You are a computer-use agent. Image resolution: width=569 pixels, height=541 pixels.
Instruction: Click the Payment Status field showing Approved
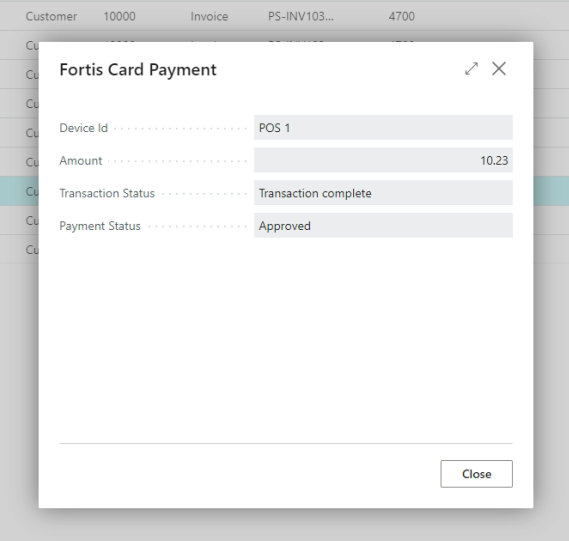(383, 226)
